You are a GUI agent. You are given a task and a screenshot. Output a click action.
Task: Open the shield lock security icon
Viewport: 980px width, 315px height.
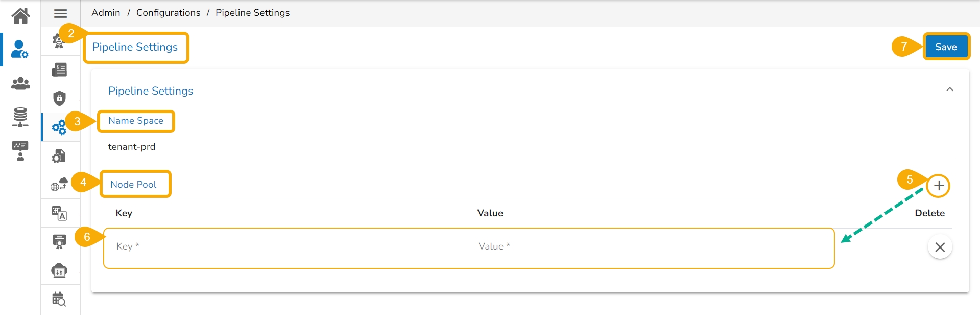pos(60,98)
